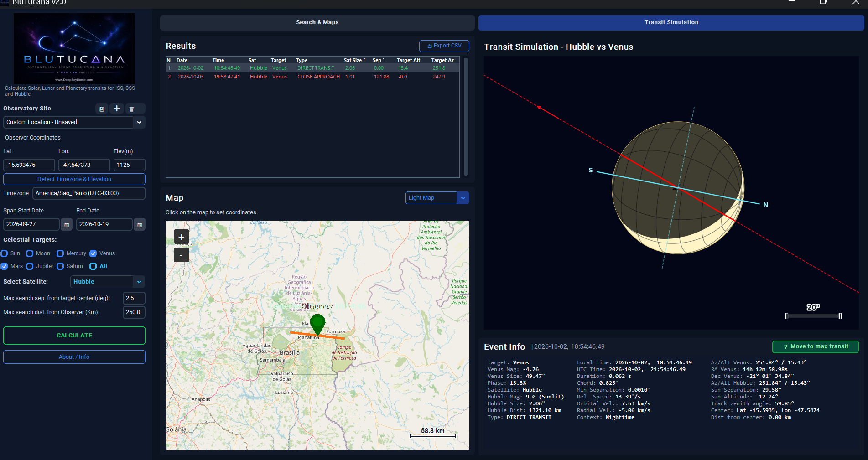Switch to the Transit Simulation tab
The image size is (868, 460).
point(671,22)
